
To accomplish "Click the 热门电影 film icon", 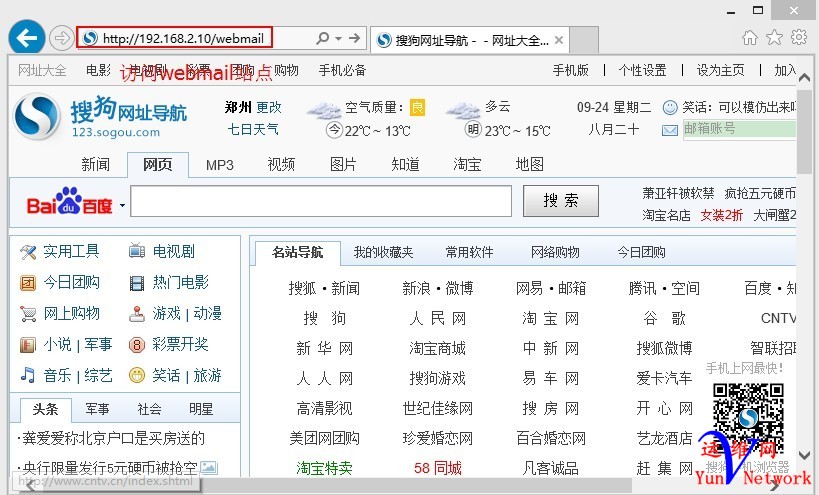I will click(137, 284).
